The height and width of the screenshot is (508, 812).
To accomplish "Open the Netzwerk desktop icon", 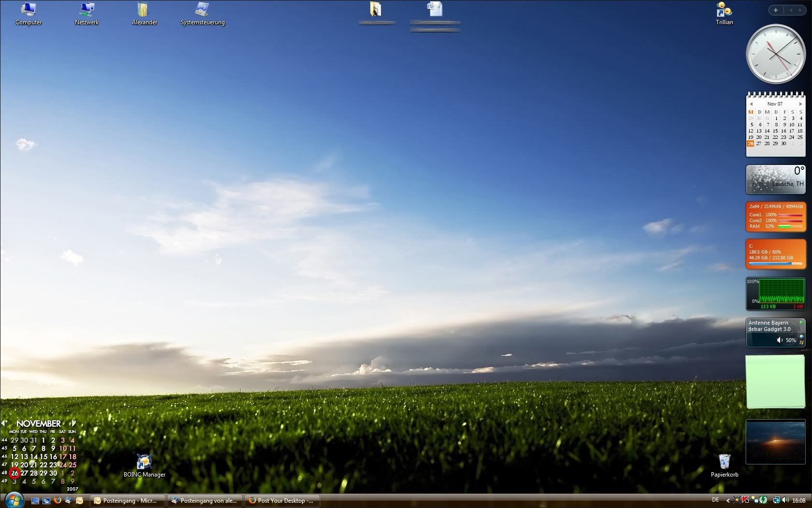I will click(87, 13).
